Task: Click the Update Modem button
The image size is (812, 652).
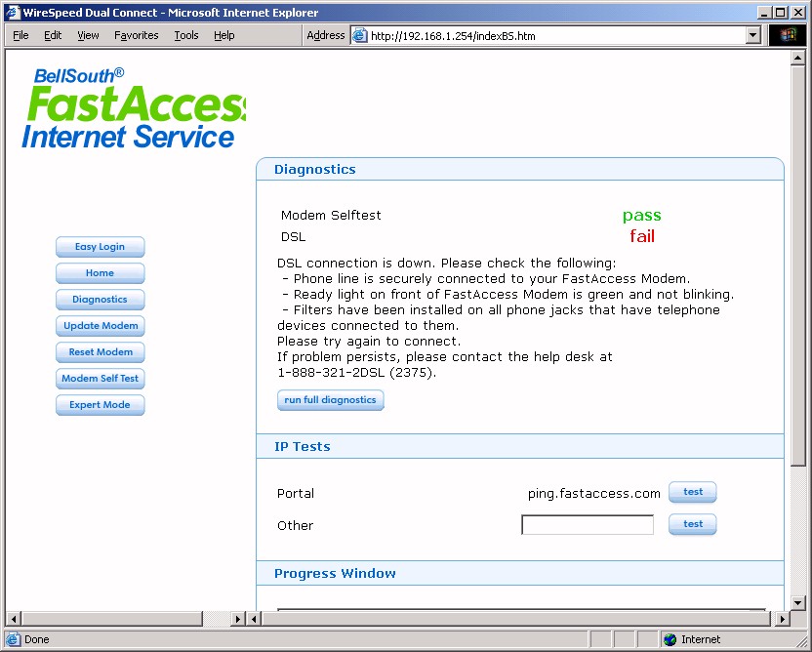Action: tap(100, 326)
